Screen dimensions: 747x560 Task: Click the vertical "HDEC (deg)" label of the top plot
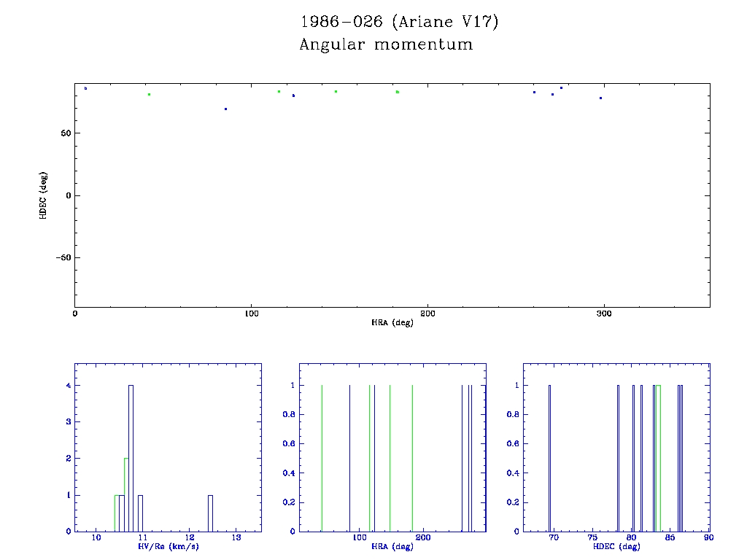point(43,195)
